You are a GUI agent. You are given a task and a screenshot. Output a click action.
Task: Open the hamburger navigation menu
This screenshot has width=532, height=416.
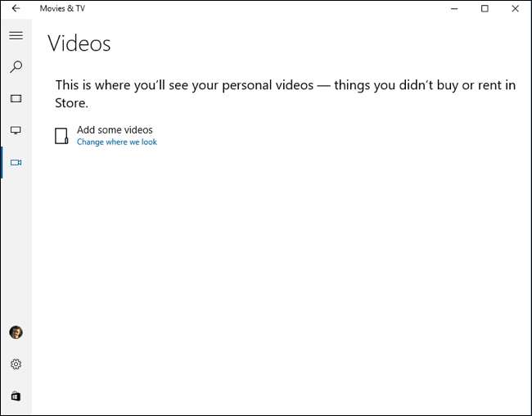point(16,35)
